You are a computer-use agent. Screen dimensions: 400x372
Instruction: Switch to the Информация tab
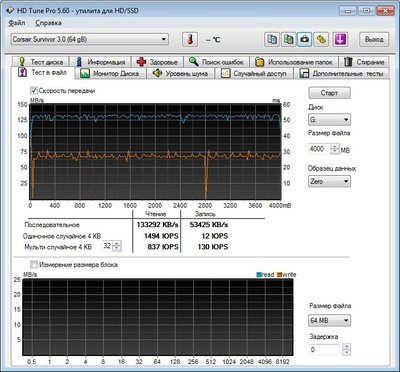[x=100, y=62]
